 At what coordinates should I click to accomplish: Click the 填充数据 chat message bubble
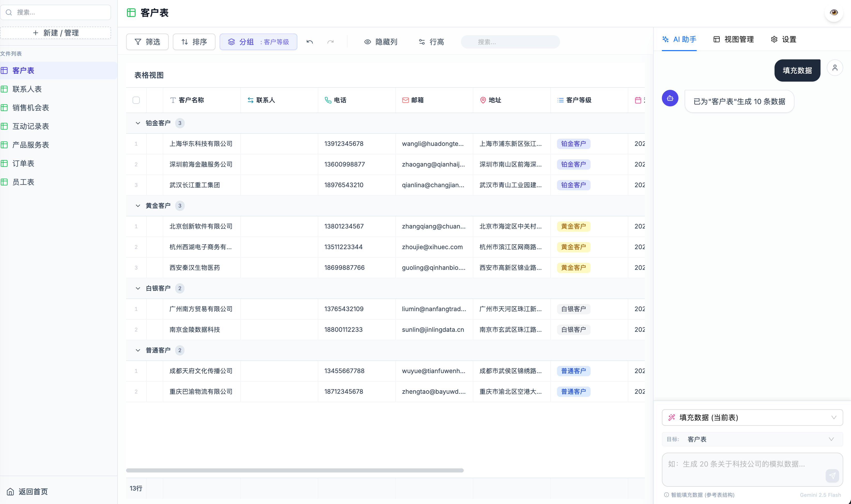[797, 70]
